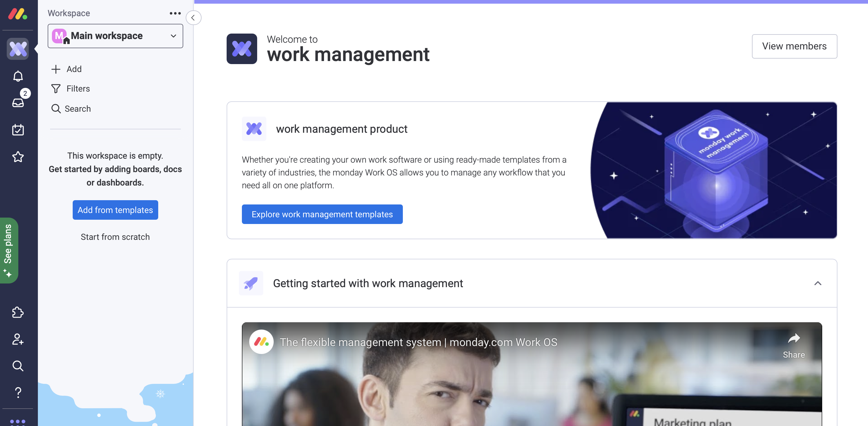Open the help question mark
This screenshot has height=426, width=868.
pyautogui.click(x=18, y=392)
